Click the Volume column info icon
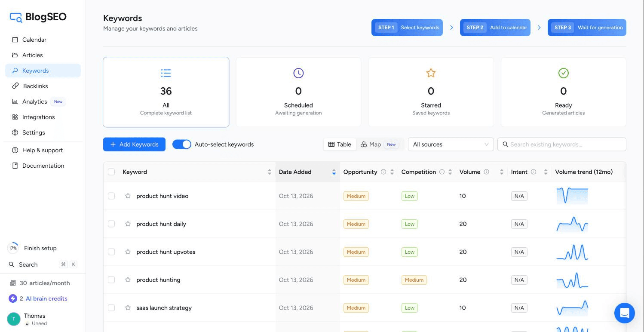This screenshot has width=644, height=332. tap(486, 172)
